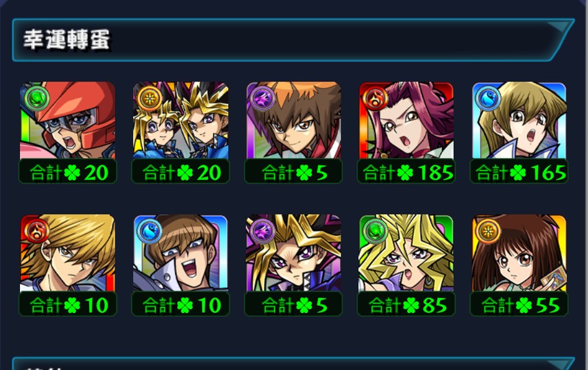Image resolution: width=588 pixels, height=370 pixels.
Task: Click the blue water orb on blonde girl
Action: (x=487, y=98)
